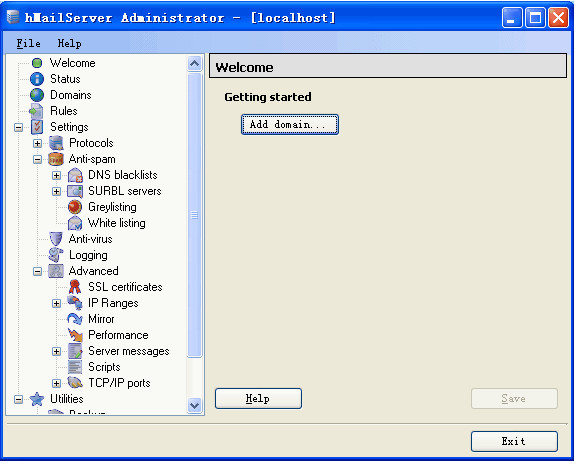This screenshot has height=462, width=575.
Task: Click the Scripts document icon
Action: (75, 367)
